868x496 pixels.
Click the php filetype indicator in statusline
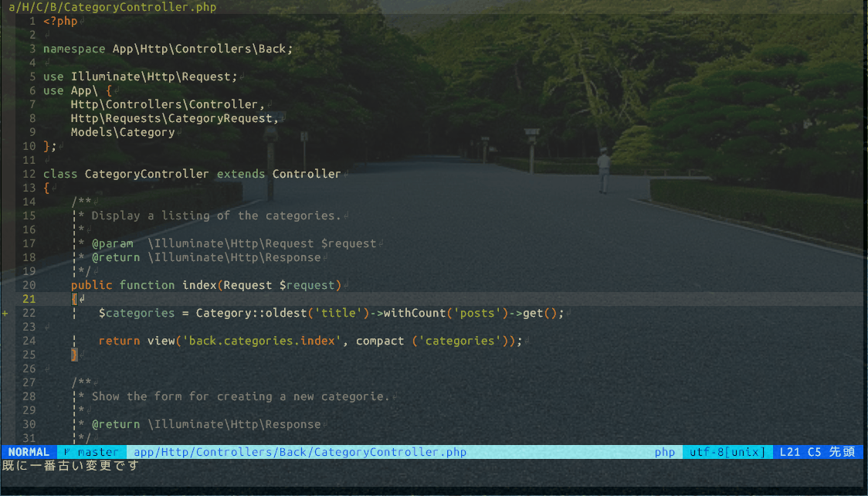[665, 452]
